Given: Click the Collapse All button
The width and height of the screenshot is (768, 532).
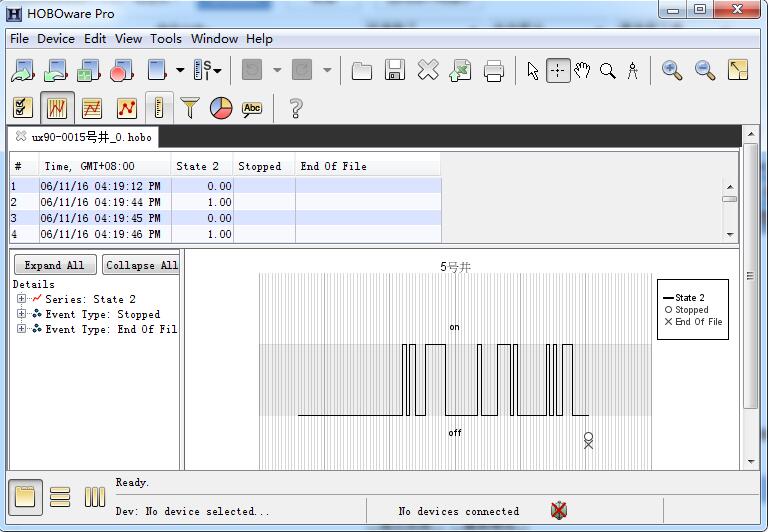Looking at the screenshot, I should tap(141, 265).
